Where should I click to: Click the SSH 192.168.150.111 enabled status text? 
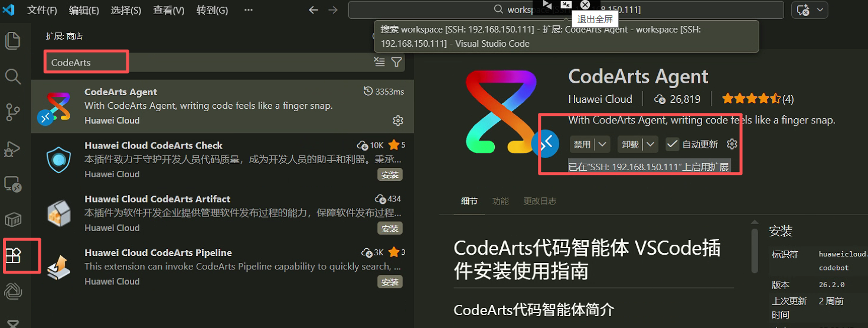649,167
